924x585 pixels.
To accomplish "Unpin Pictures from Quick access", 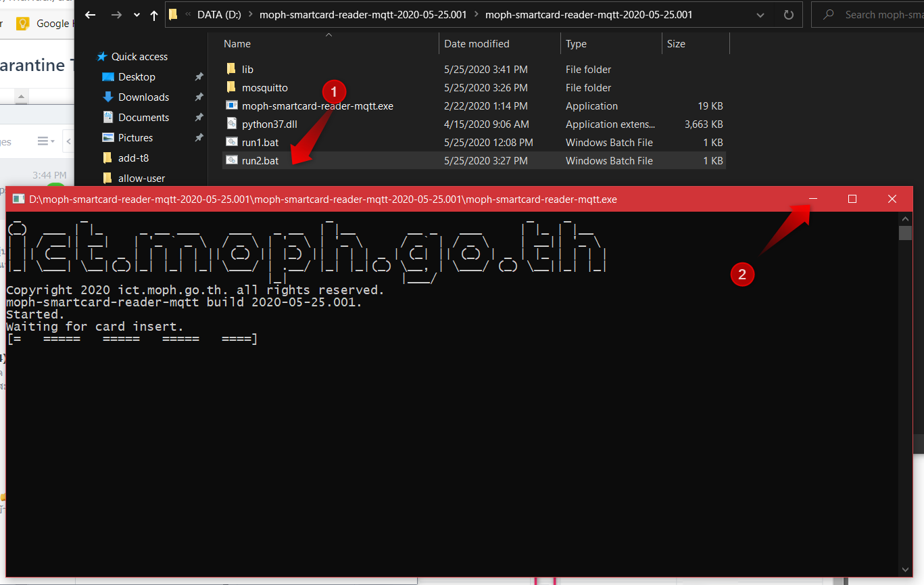I will point(199,138).
